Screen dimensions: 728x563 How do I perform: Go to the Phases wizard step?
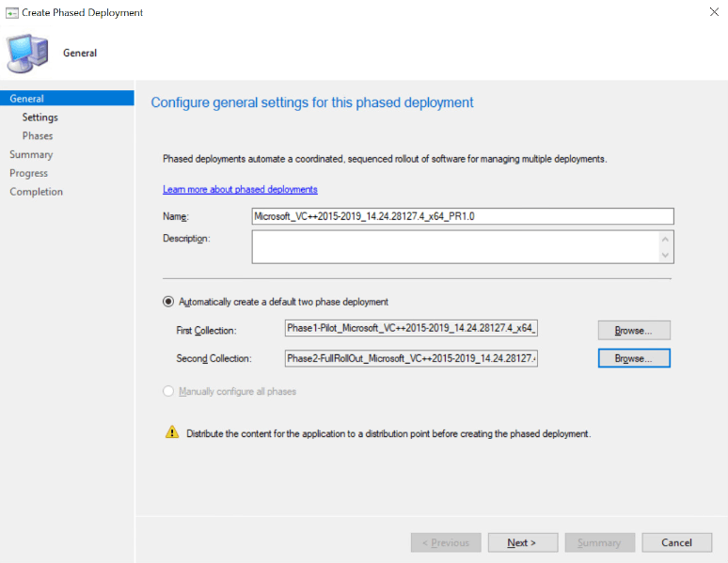pos(38,136)
